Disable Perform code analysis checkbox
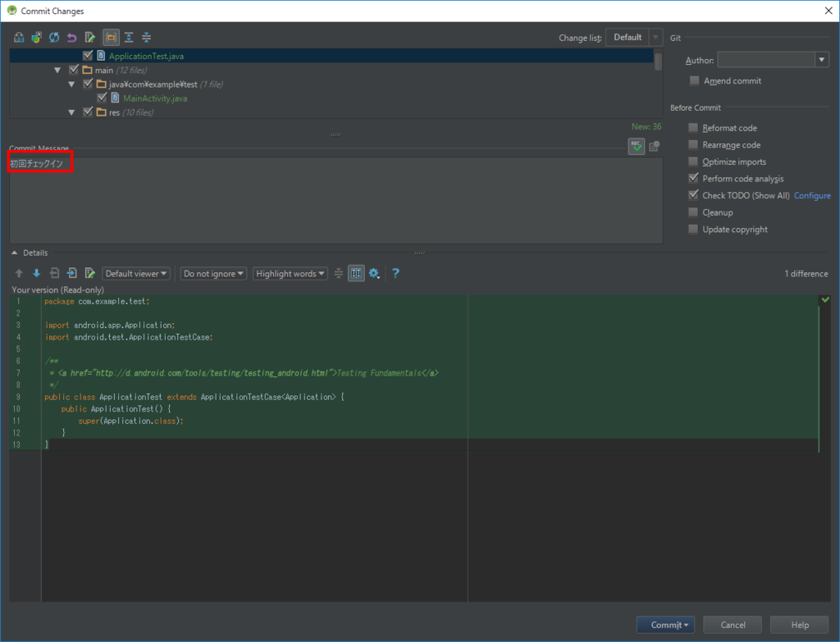Screen dimensions: 840x642 (x=693, y=178)
